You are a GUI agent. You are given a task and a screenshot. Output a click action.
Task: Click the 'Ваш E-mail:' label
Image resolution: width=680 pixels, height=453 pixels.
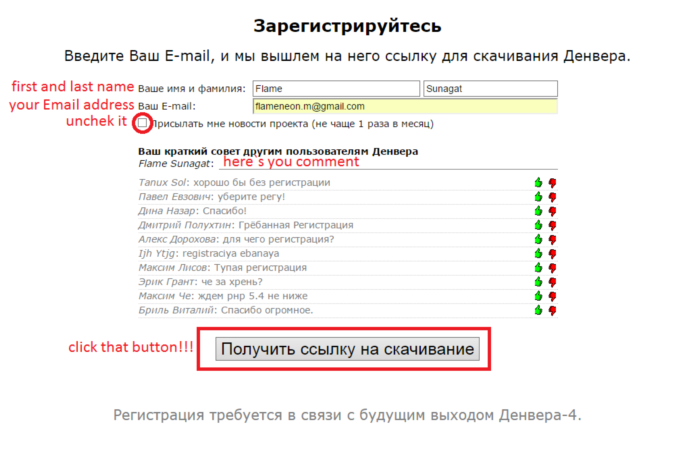[x=167, y=106]
